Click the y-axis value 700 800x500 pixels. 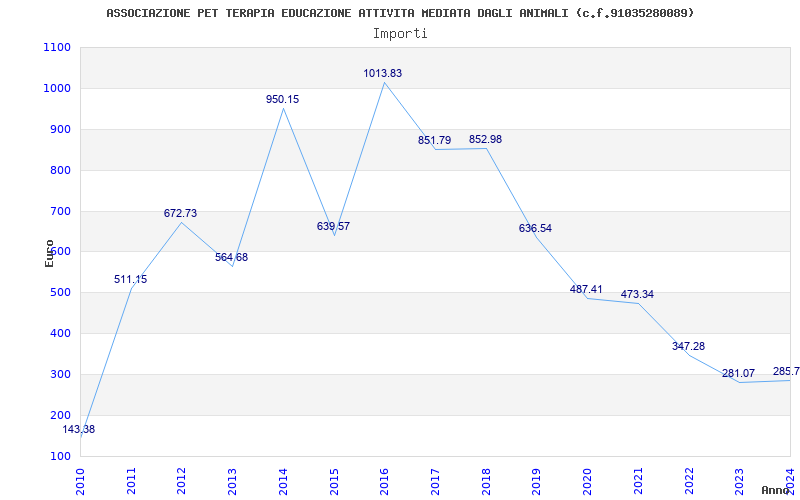pos(60,211)
